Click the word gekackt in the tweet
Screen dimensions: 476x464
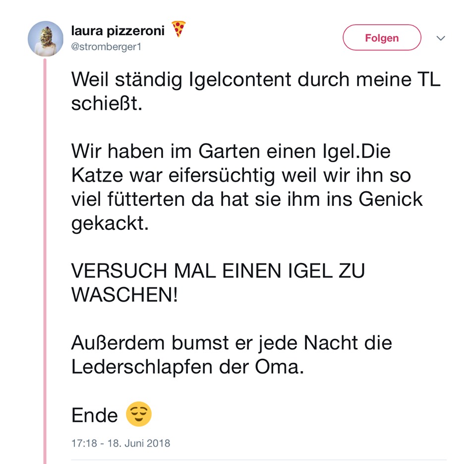point(110,223)
